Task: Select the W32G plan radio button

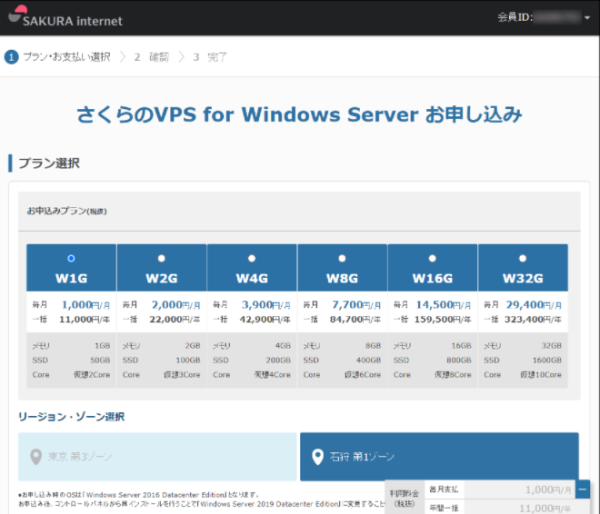Action: [523, 258]
